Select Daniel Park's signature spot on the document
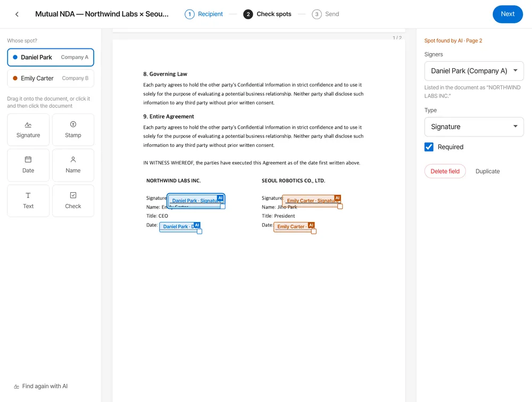The width and height of the screenshot is (532, 402). 195,201
